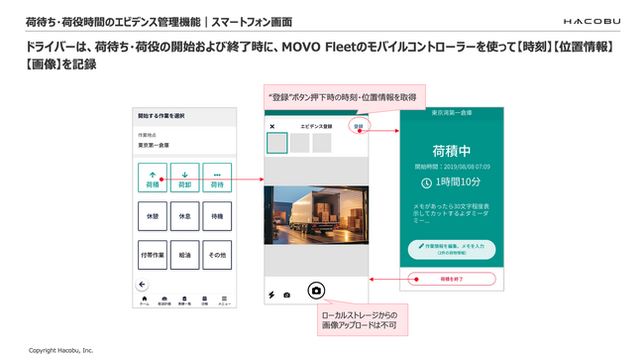Switch camera with small camera icon
The image size is (644, 358).
tap(286, 295)
